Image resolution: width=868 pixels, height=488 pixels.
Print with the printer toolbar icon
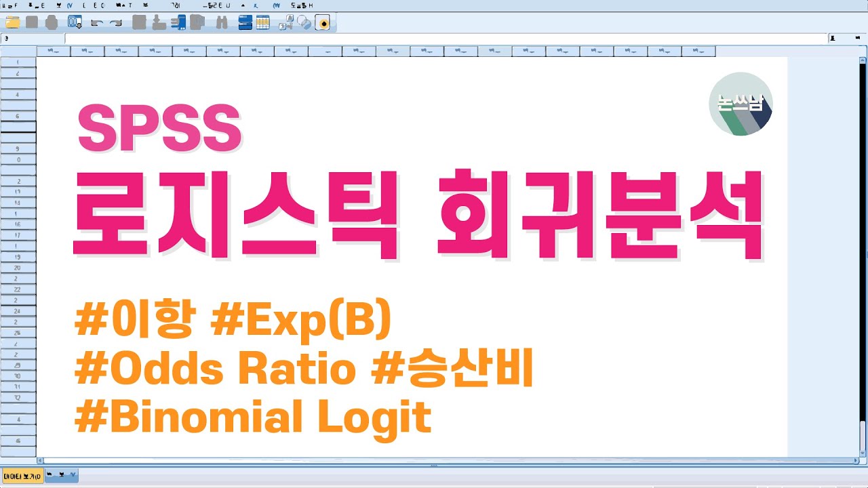[x=51, y=22]
